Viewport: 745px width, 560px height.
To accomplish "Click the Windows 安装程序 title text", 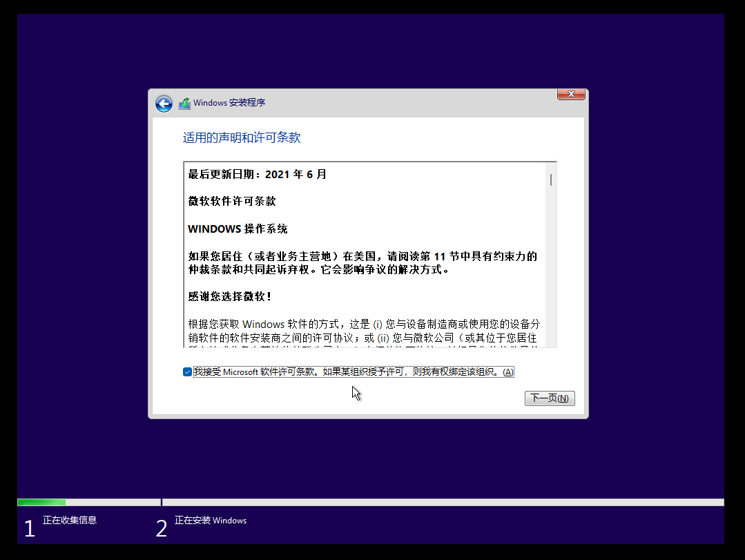I will tap(229, 103).
